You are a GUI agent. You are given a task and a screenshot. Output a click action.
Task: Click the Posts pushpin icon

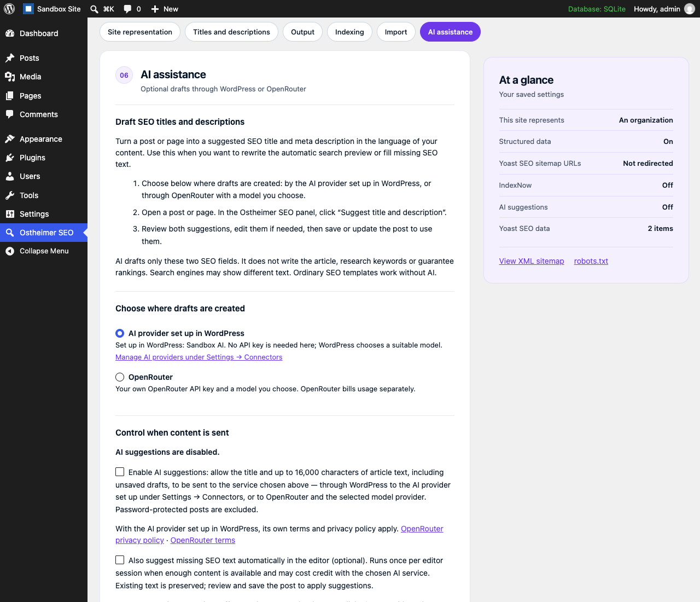click(10, 58)
